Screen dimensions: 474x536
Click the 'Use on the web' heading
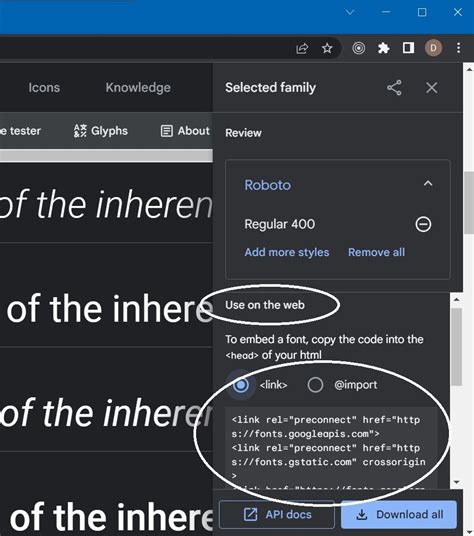pos(265,305)
